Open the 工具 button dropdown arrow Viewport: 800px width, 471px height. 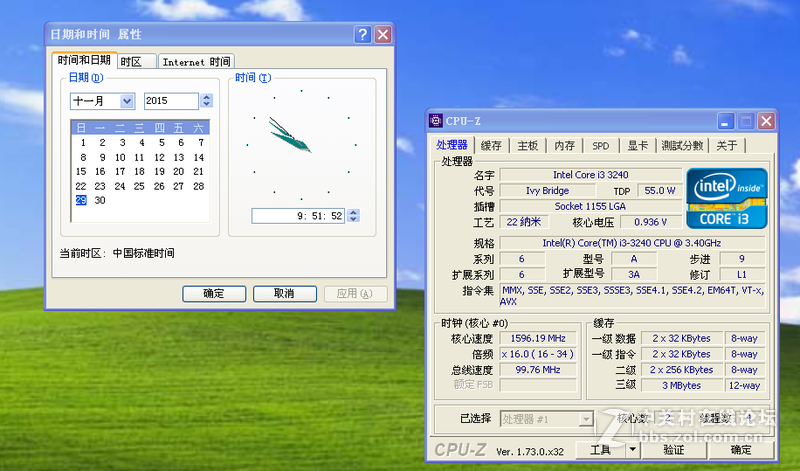pos(633,450)
